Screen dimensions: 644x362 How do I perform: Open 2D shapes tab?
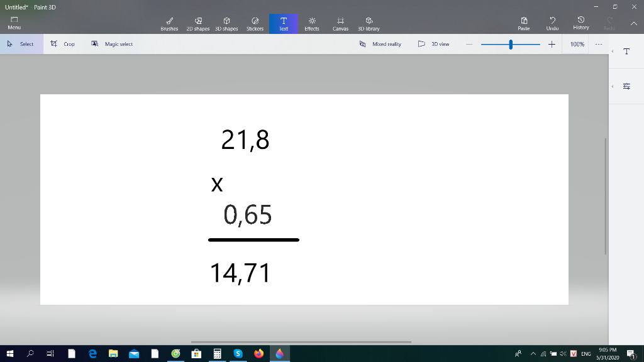click(x=198, y=24)
